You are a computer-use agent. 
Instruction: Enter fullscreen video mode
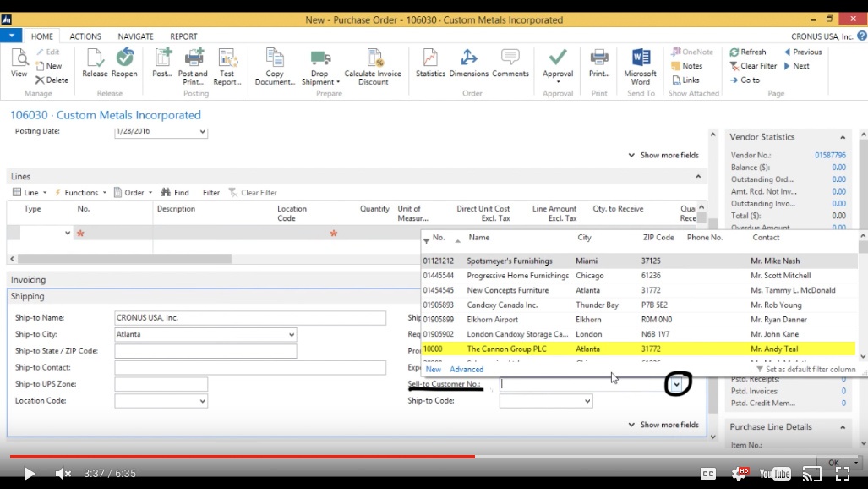(x=843, y=473)
